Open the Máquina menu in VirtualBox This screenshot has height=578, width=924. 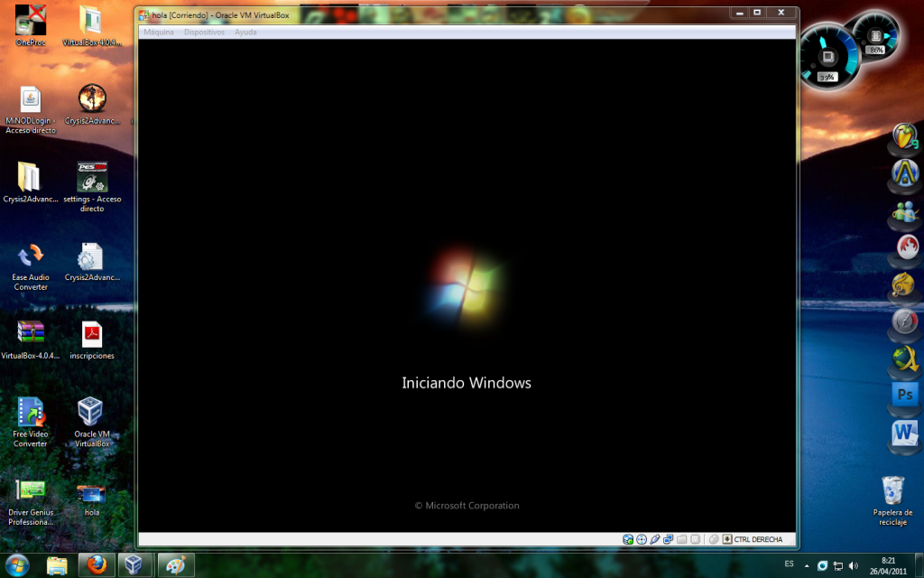pyautogui.click(x=159, y=32)
